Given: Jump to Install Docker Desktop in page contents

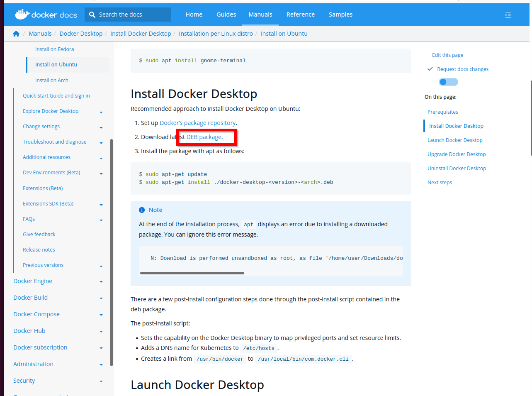Looking at the screenshot, I should (456, 126).
